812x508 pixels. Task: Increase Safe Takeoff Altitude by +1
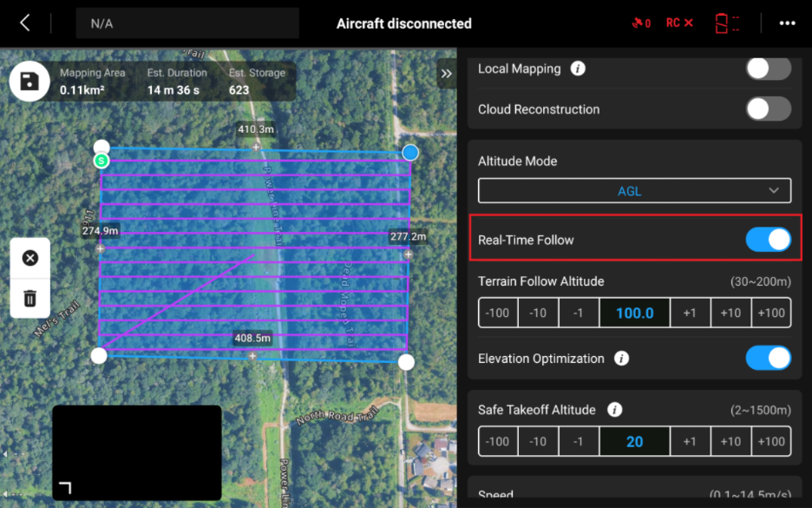[x=690, y=441]
